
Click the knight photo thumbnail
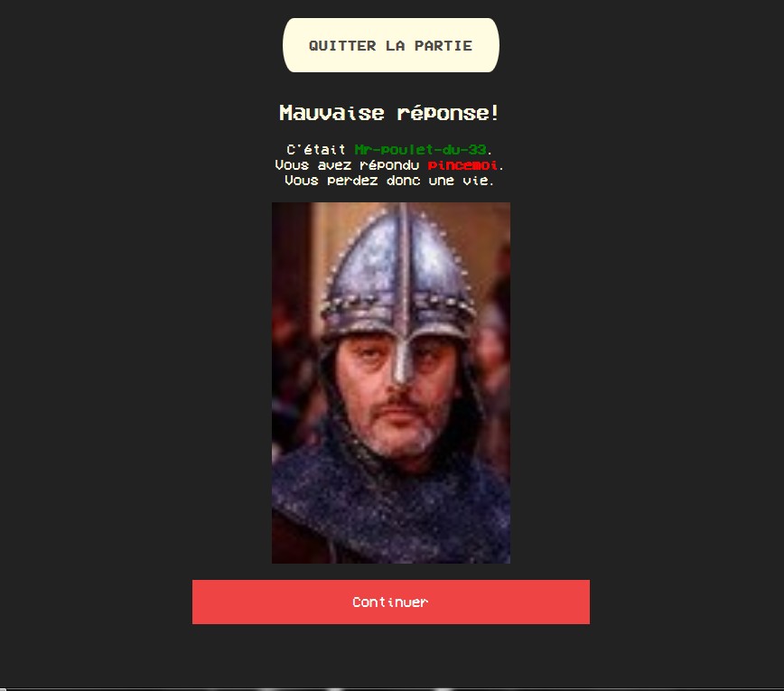coord(391,383)
